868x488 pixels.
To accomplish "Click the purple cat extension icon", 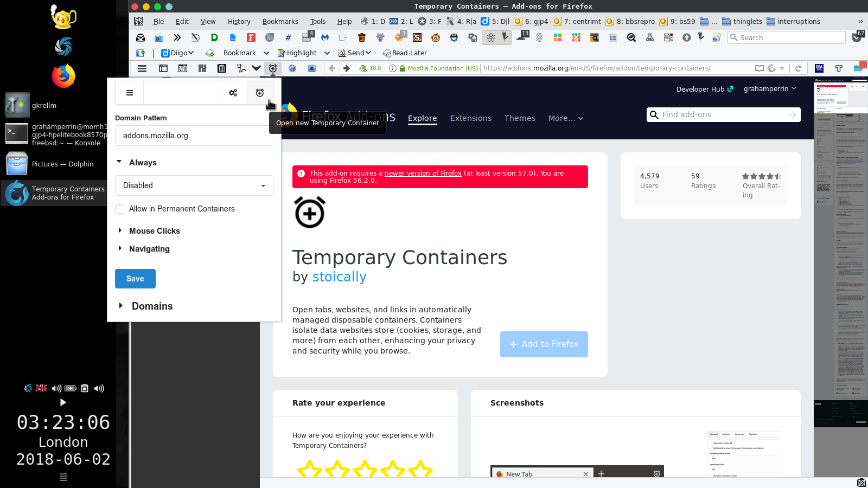I will pos(380,37).
